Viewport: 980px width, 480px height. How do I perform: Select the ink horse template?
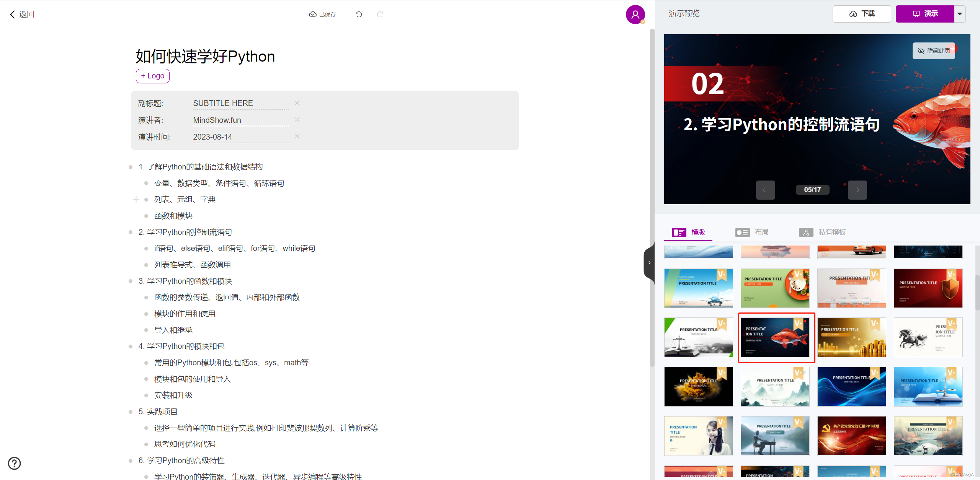(928, 337)
